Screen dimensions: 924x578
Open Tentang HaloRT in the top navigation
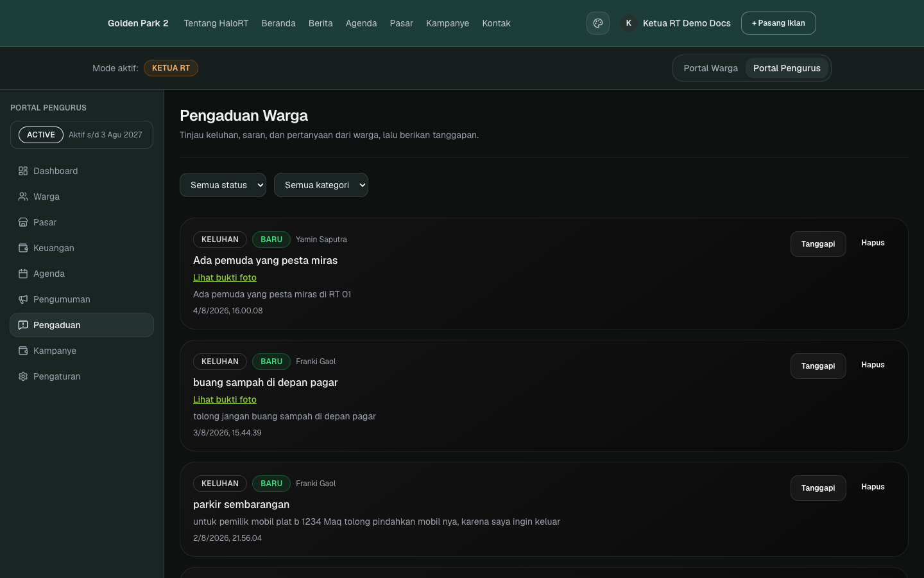point(216,23)
